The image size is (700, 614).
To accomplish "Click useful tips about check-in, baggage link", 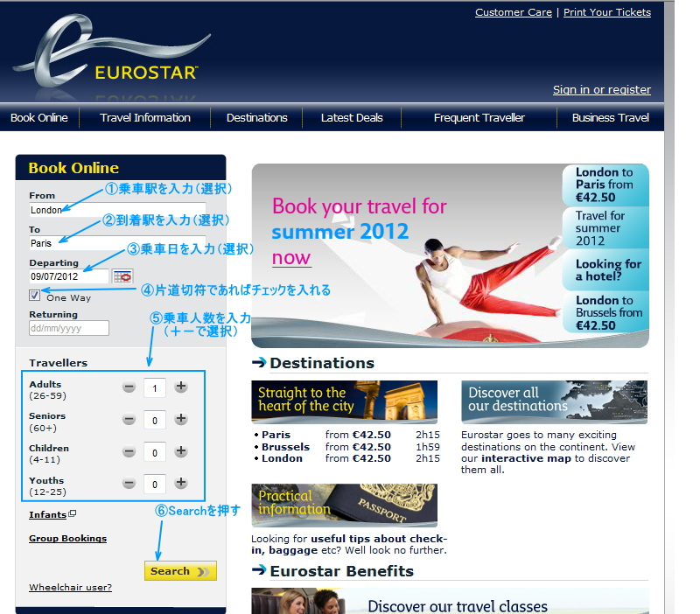I will click(x=349, y=544).
